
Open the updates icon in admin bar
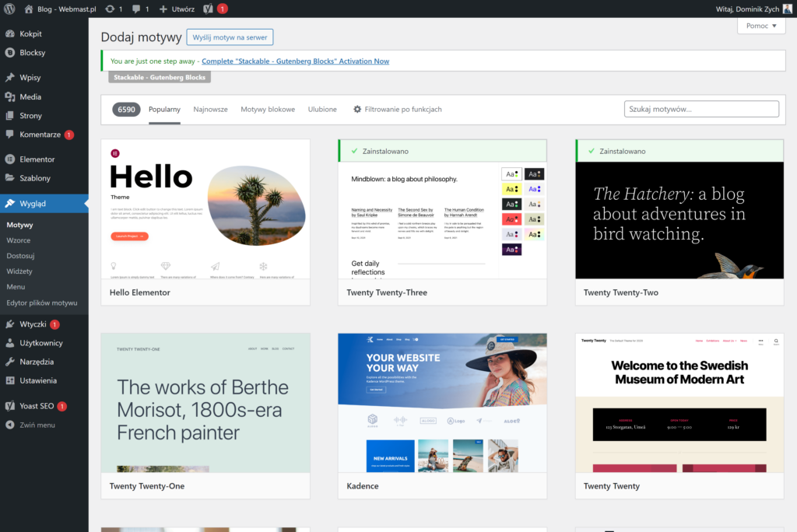[111, 9]
